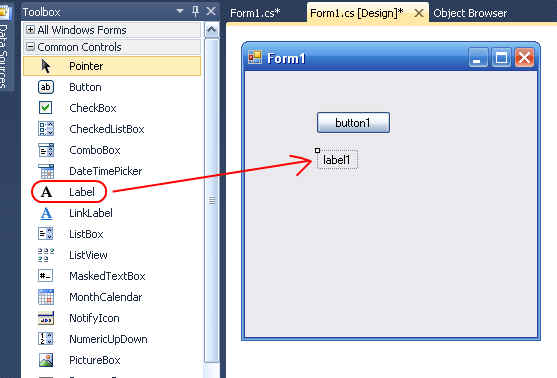Expand the All Windows Forms group
Viewport: 557px width, 378px height.
(30, 29)
